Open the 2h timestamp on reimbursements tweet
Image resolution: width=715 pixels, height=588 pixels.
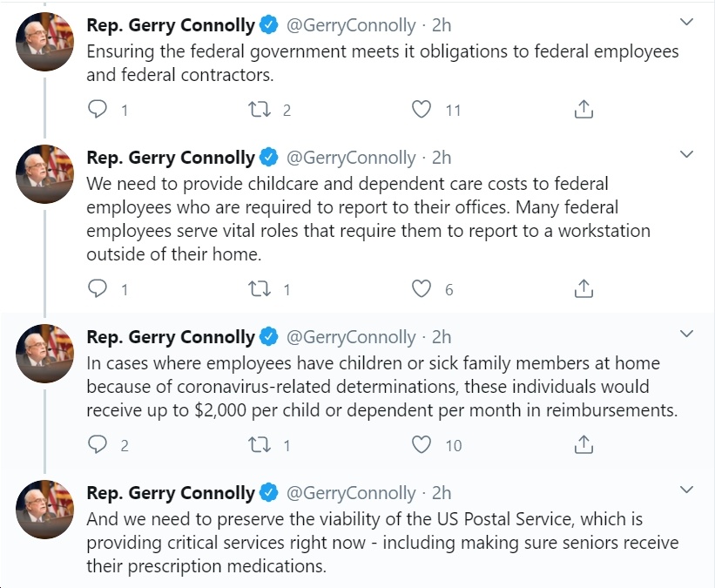(442, 337)
